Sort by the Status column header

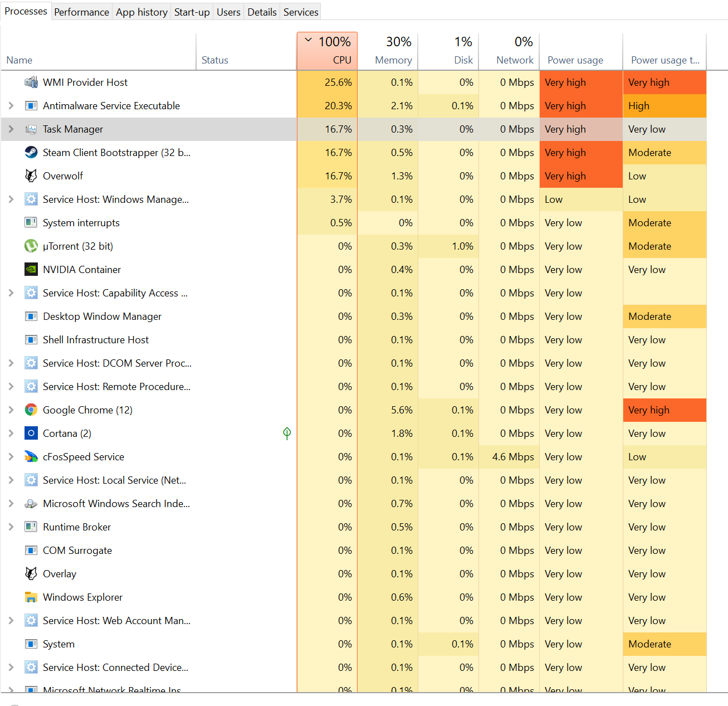(246, 51)
